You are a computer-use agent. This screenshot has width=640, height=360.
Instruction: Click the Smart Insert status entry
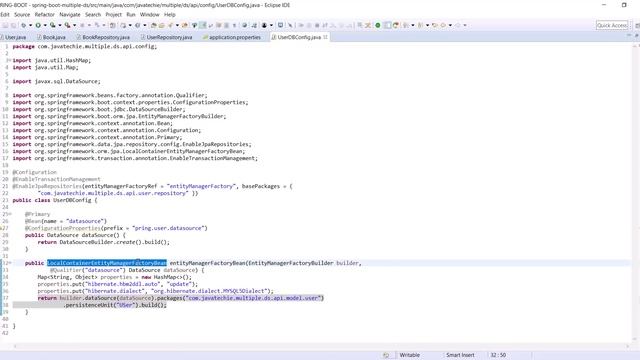click(x=460, y=355)
